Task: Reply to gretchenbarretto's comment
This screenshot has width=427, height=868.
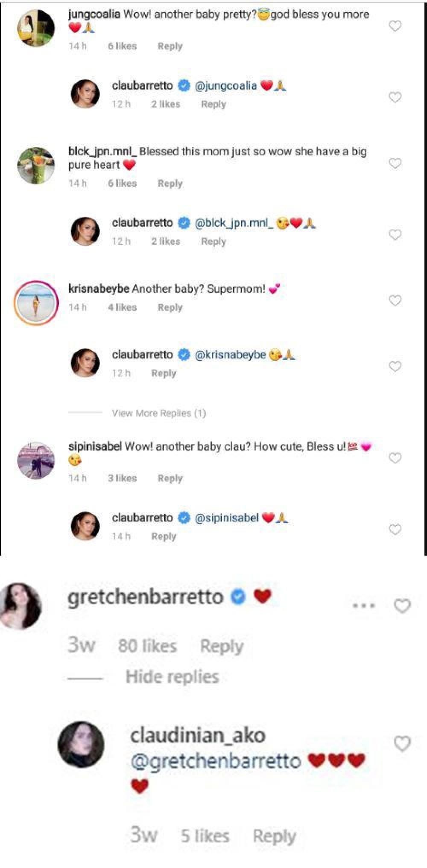Action: coord(222,646)
